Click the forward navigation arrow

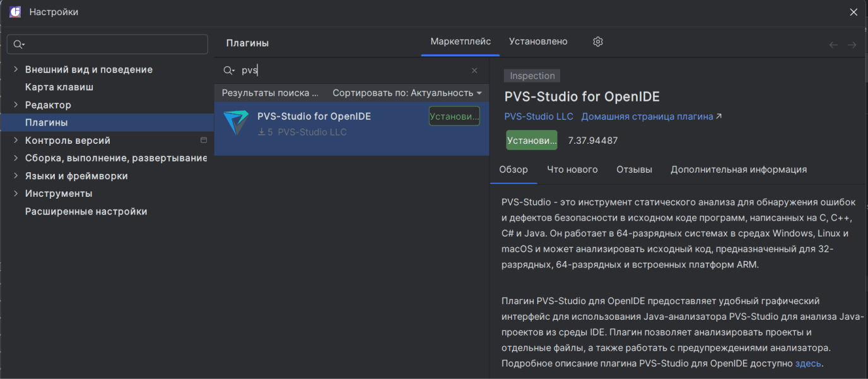click(x=852, y=45)
